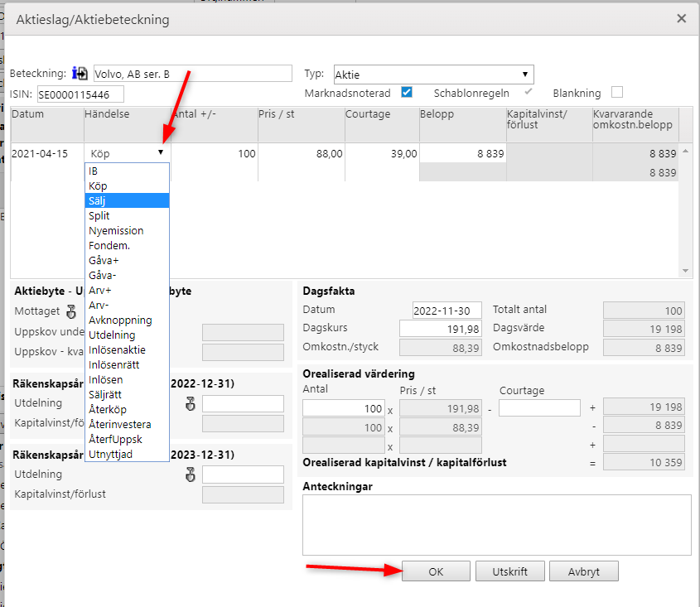Image resolution: width=700 pixels, height=607 pixels.
Task: Select Utnyttjad option
Action: 127,455
